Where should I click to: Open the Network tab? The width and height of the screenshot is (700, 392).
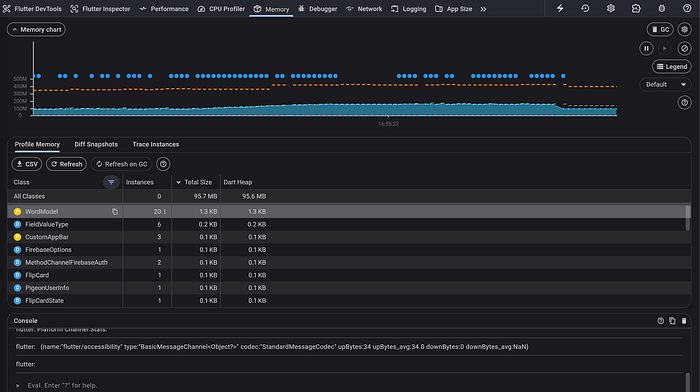pos(364,9)
